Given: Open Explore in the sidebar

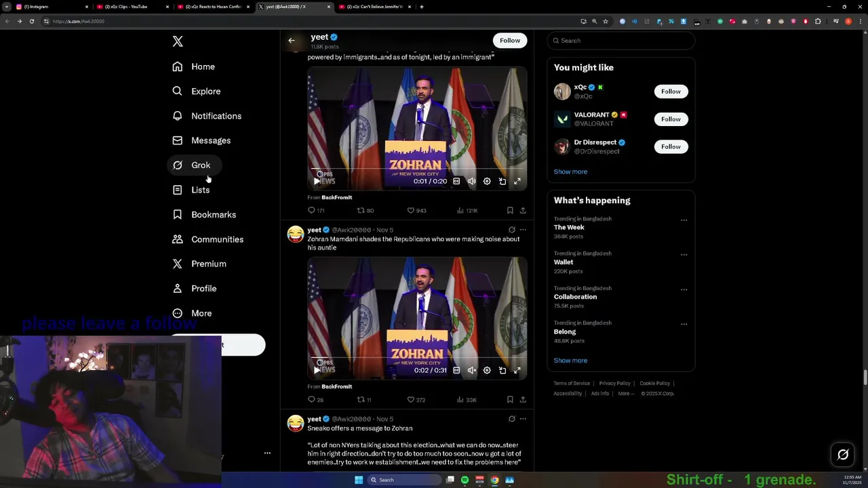Looking at the screenshot, I should [x=196, y=91].
